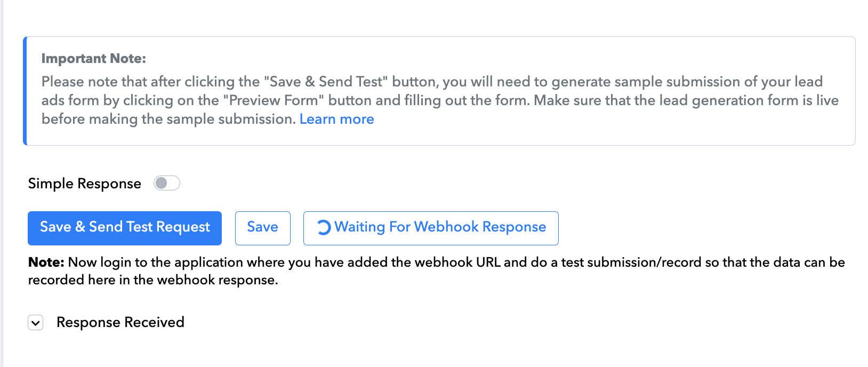This screenshot has height=367, width=868.
Task: Open the Learn more link
Action: (x=336, y=119)
